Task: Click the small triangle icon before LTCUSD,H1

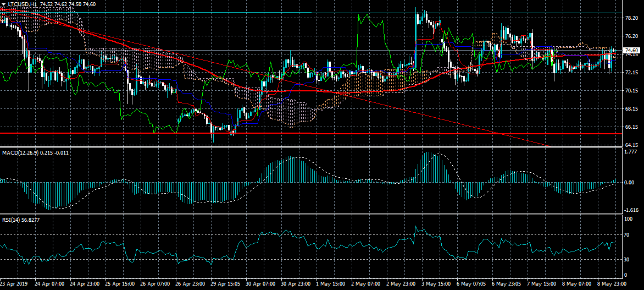Action: 3,4
